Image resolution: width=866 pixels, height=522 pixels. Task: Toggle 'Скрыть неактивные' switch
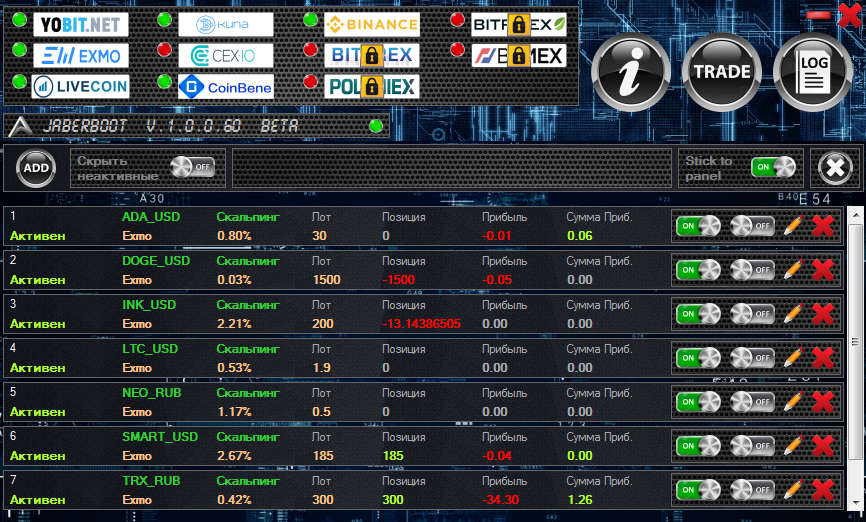(193, 167)
